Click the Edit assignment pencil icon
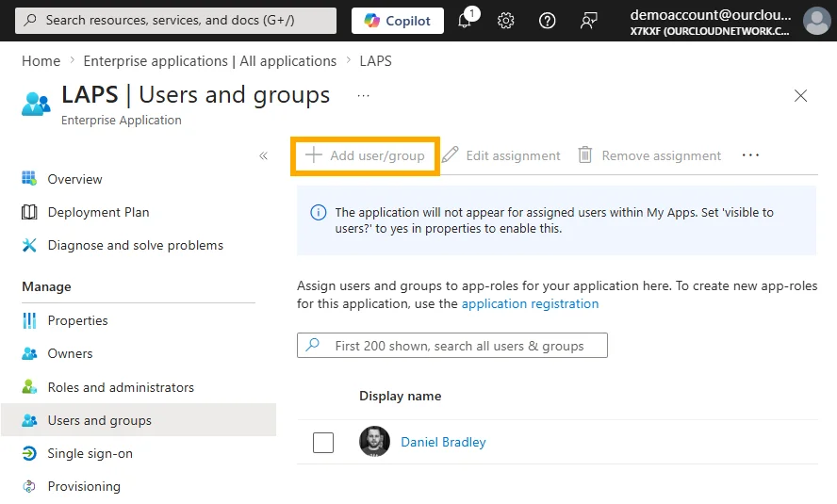 click(450, 154)
